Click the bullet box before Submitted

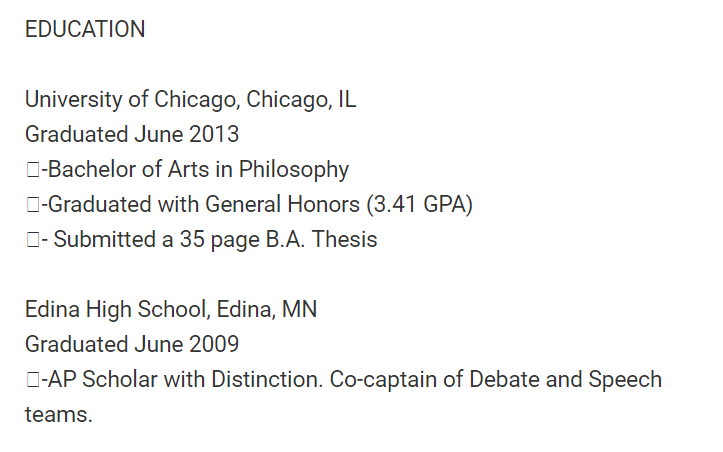tap(33, 240)
